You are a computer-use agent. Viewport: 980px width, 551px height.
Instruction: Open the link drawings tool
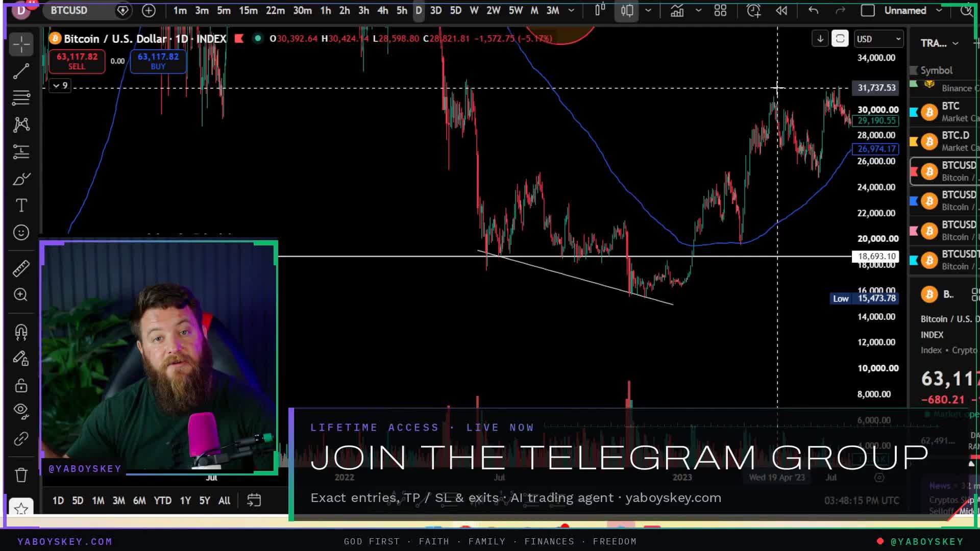(21, 439)
